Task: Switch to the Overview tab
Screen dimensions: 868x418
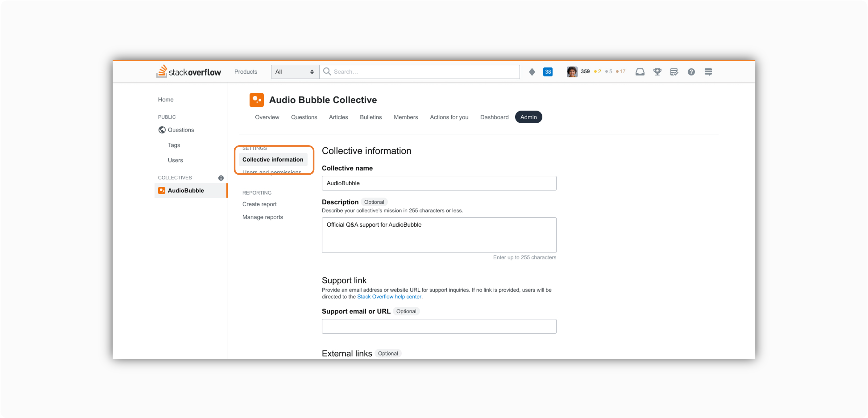Action: tap(267, 117)
